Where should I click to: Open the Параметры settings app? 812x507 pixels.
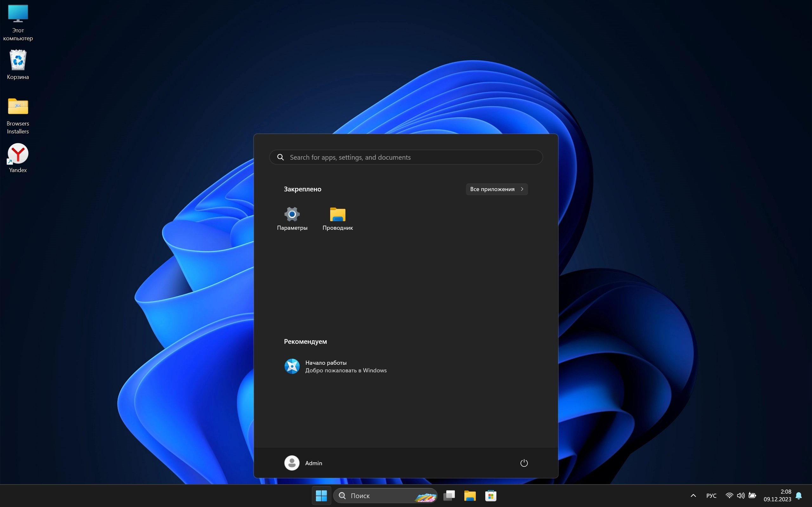pyautogui.click(x=292, y=218)
